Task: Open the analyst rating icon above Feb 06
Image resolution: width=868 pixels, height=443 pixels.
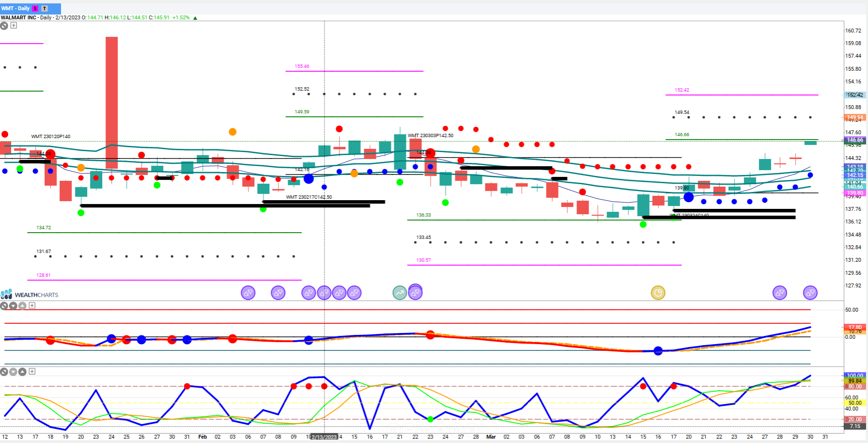Action: click(248, 293)
